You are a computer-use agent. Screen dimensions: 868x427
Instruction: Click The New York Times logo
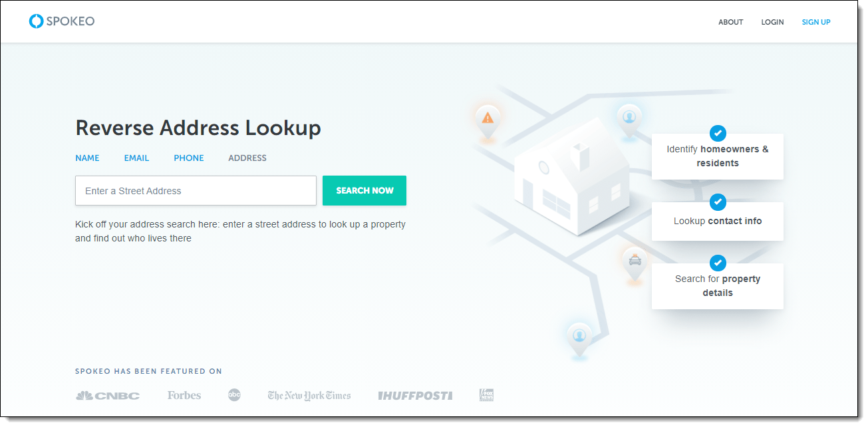(x=309, y=396)
